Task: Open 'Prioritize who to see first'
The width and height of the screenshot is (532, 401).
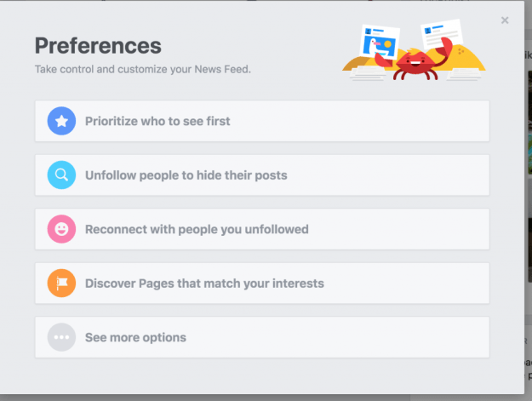Action: pos(157,122)
